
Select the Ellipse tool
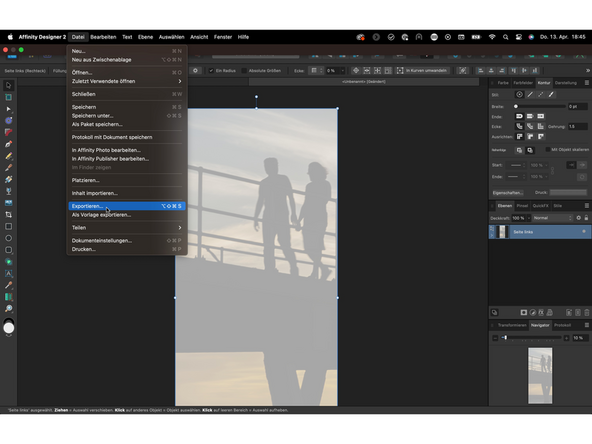(8, 238)
